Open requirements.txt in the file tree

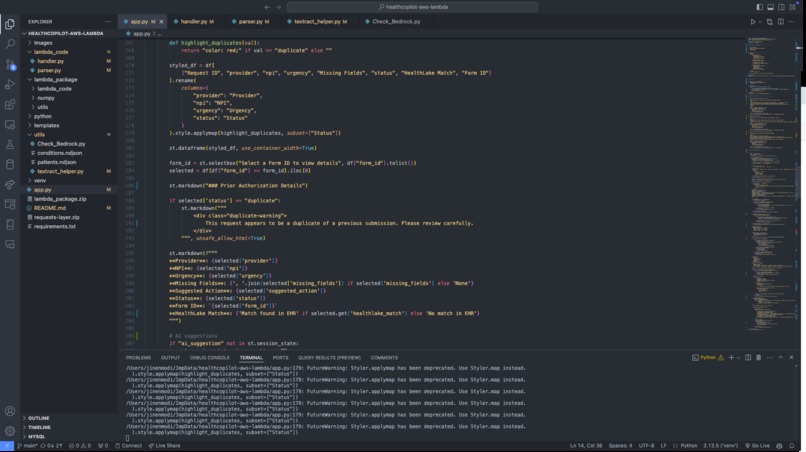(x=54, y=226)
